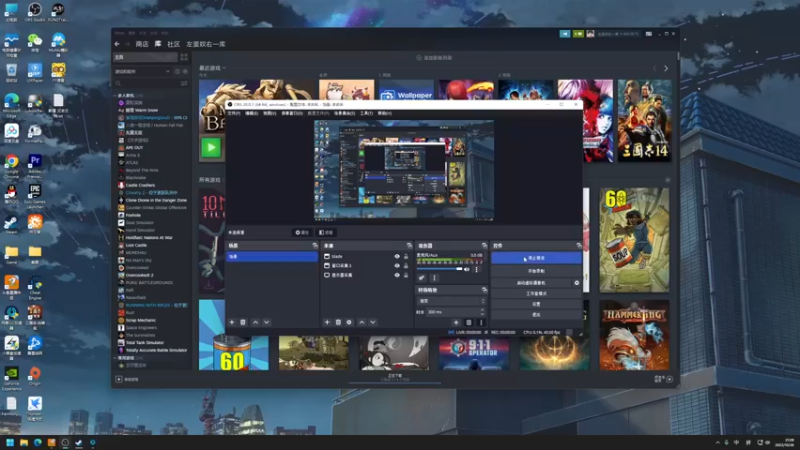Click add game at Steam bottom left

(x=128, y=379)
